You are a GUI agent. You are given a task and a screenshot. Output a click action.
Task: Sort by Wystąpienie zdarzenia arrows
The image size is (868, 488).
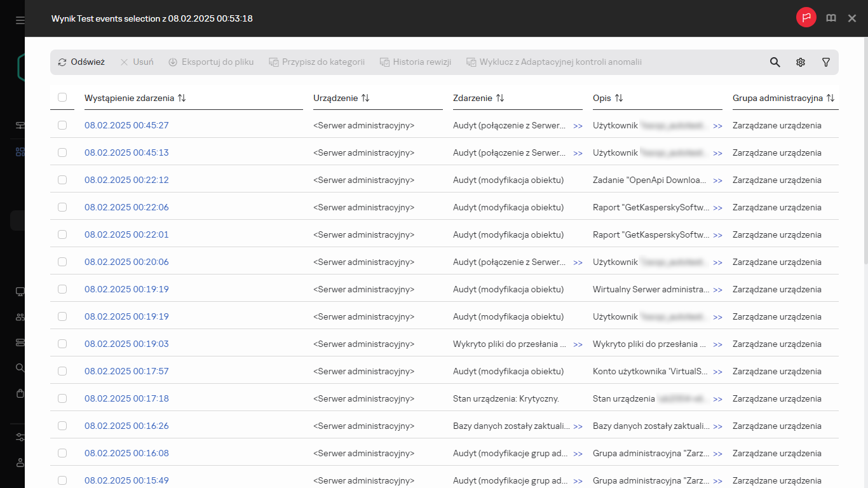click(x=182, y=98)
